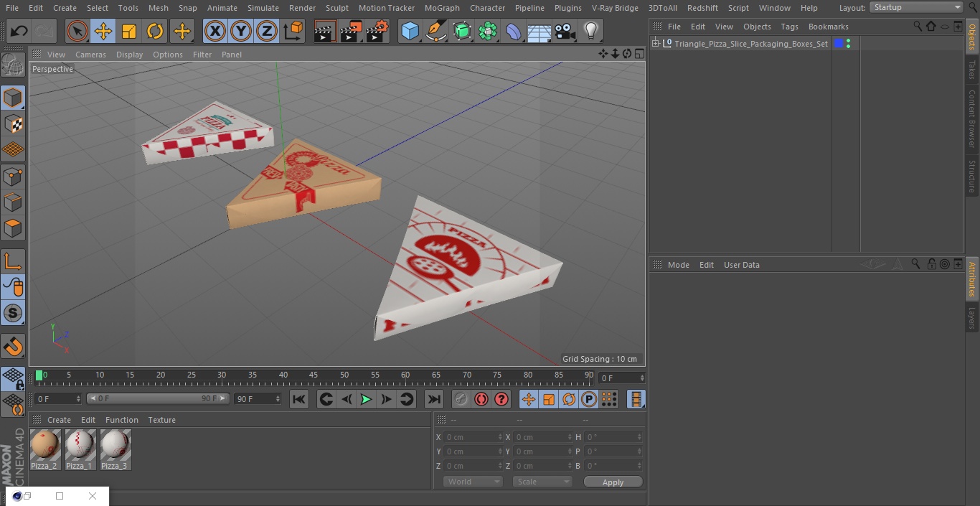Image resolution: width=980 pixels, height=506 pixels.
Task: Switch to Model mode in left toolbar
Action: click(x=13, y=98)
